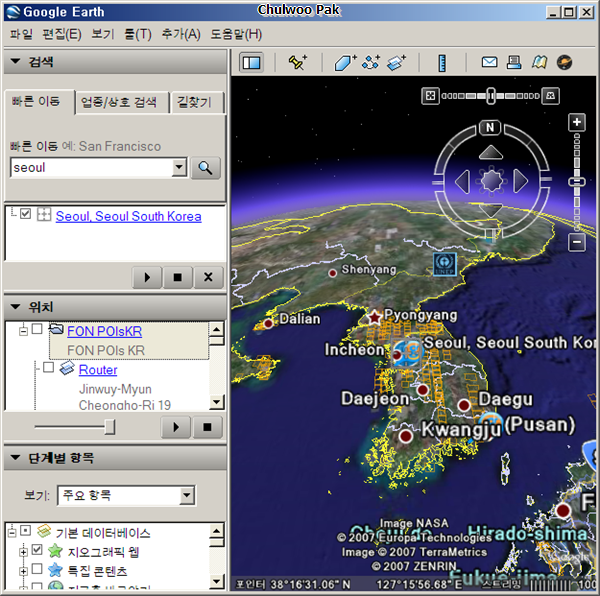Stop the search results tour
The image size is (600, 596).
coord(178,277)
